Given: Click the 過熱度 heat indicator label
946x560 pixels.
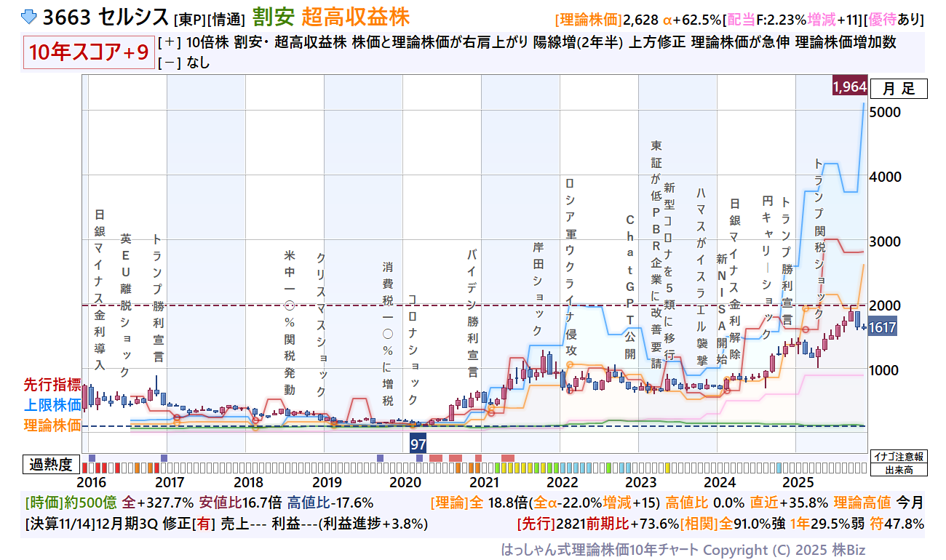Looking at the screenshot, I should click(52, 465).
